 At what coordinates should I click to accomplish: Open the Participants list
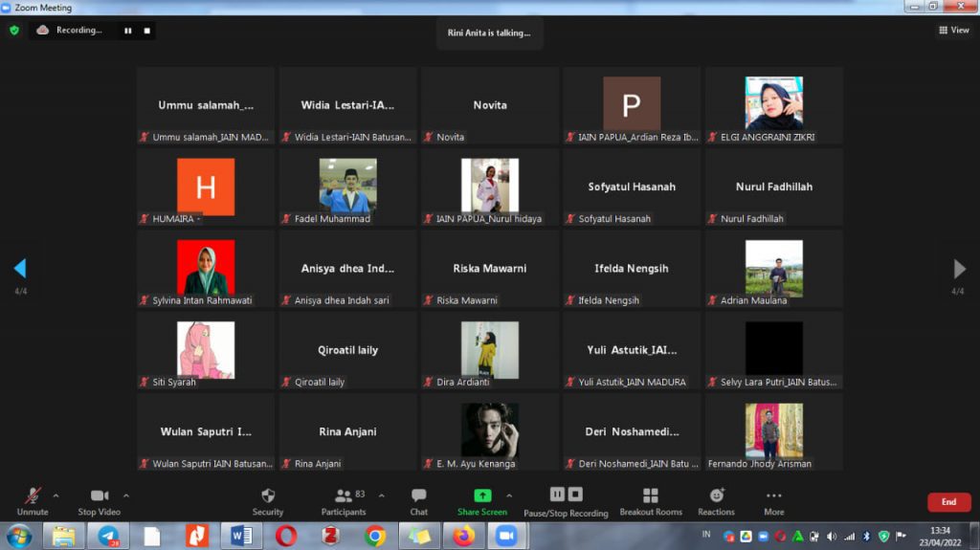tap(344, 500)
